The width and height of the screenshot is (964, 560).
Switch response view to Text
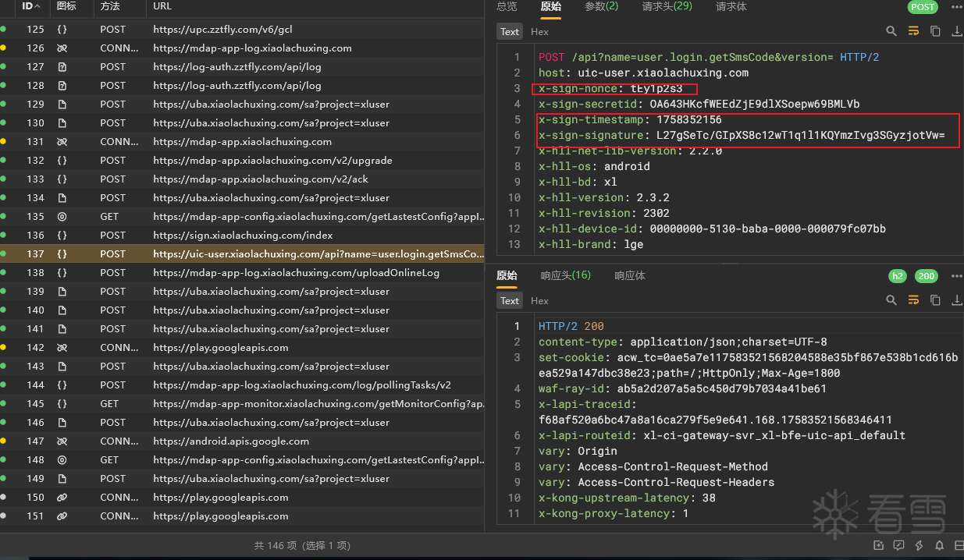point(510,301)
